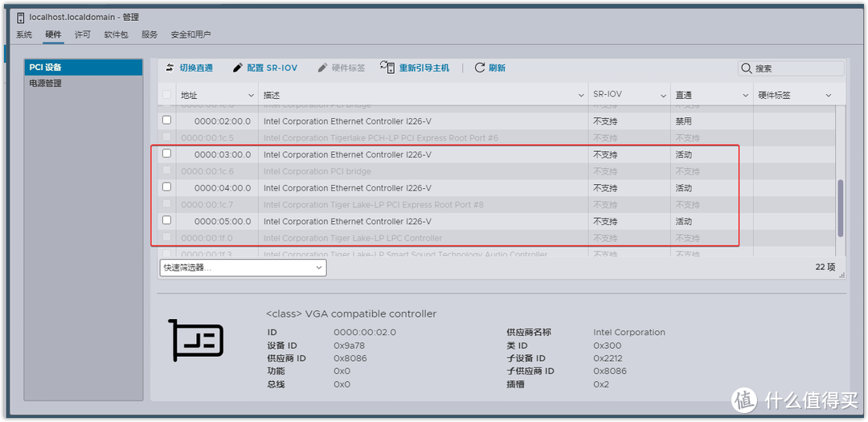Click the resize grip below 22 项
Image resolution: width=868 pixels, height=422 pixels.
point(842,275)
